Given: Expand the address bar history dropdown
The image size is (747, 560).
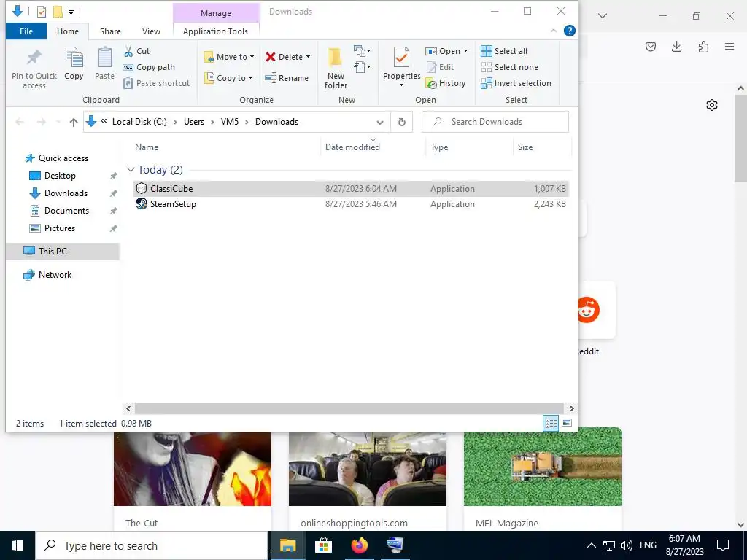Looking at the screenshot, I should 379,122.
